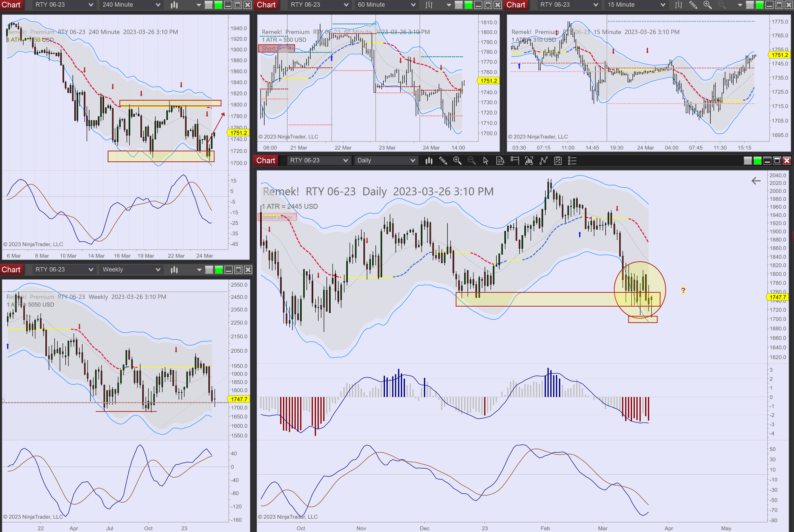Open the Data Box icon in Daily chart
Image resolution: width=794 pixels, height=532 pixels.
click(500, 161)
